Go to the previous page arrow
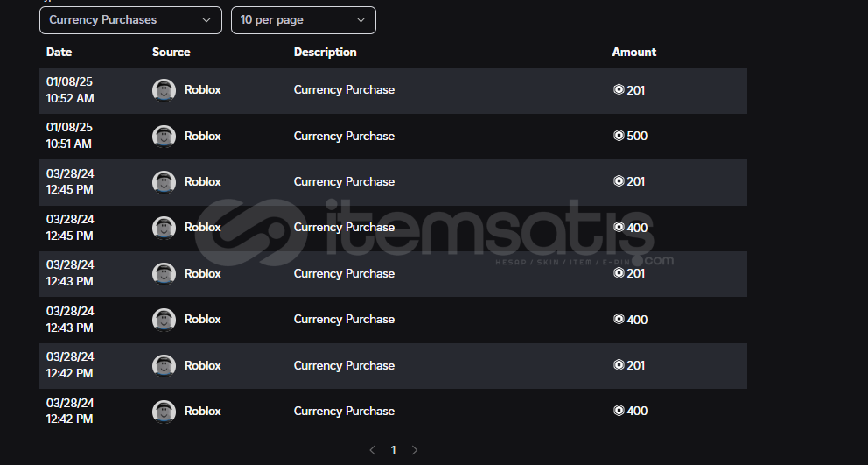868x465 pixels. (x=373, y=450)
